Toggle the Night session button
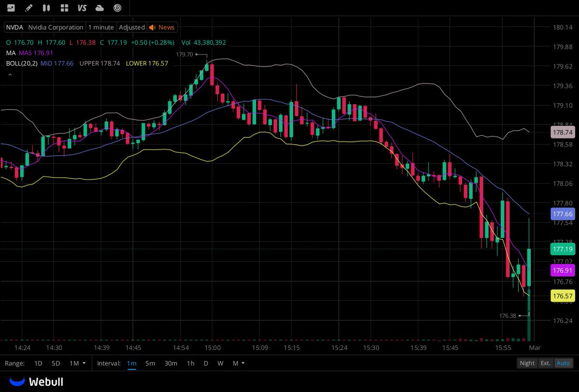The image size is (579, 392). pyautogui.click(x=527, y=363)
